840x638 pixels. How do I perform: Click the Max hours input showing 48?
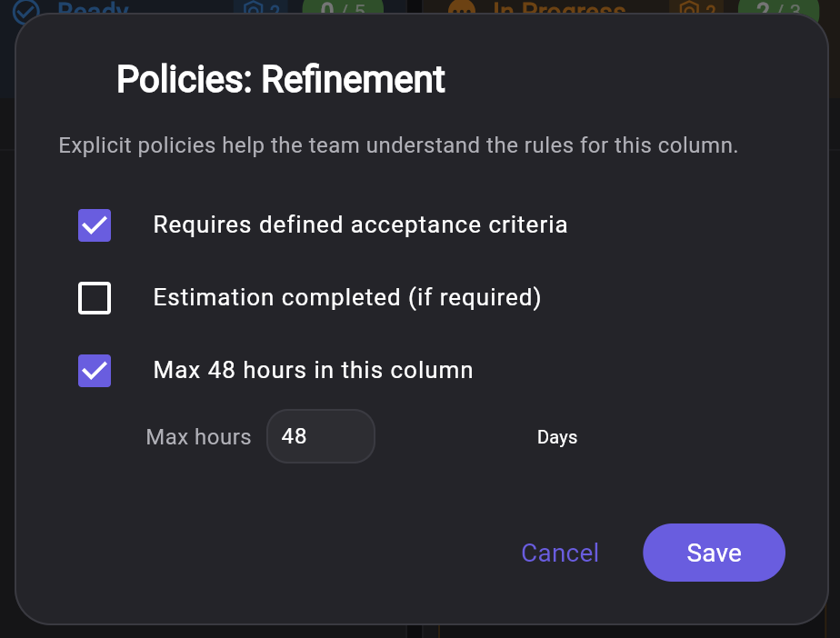320,436
